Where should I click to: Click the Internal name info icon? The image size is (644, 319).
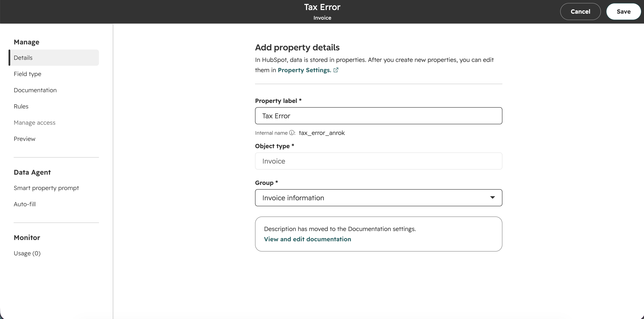(x=292, y=133)
